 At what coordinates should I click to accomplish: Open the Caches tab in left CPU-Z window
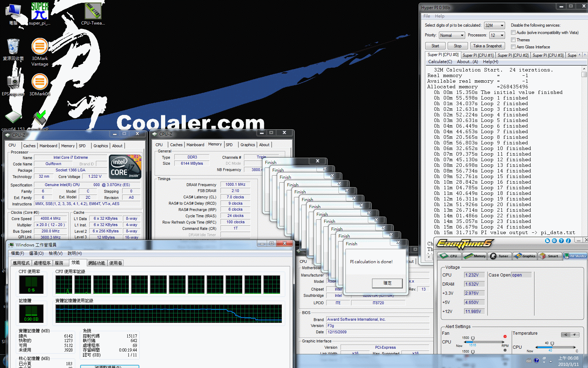[x=29, y=146]
